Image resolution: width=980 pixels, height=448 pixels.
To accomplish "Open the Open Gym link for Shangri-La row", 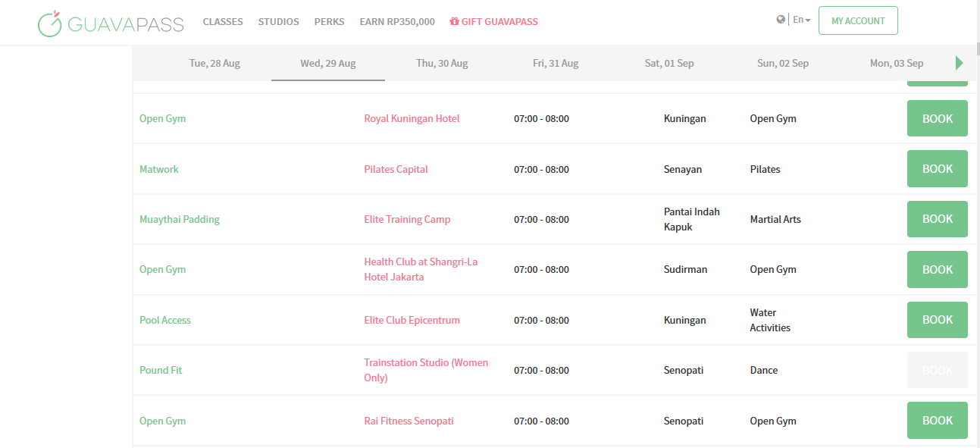I will click(162, 269).
